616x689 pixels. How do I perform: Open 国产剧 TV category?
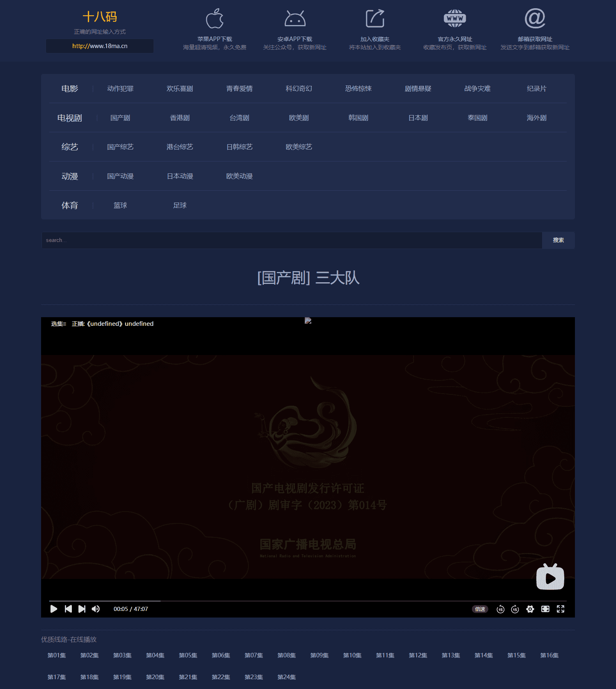pos(120,118)
